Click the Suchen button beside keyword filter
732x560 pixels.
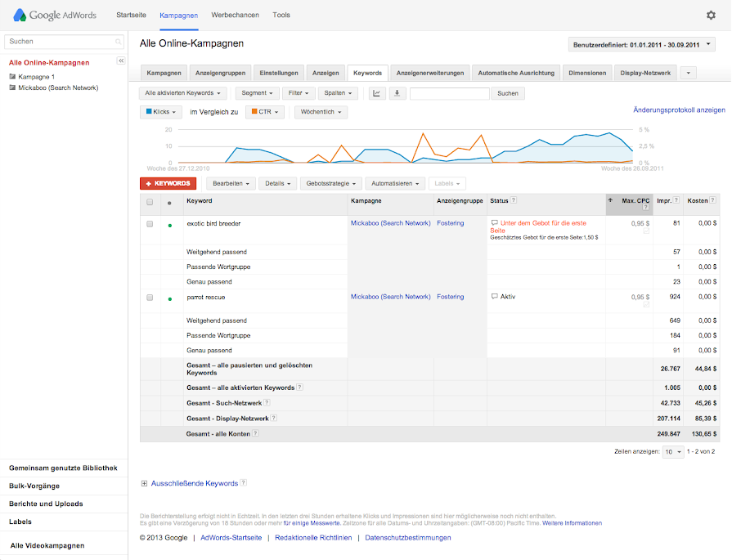[x=508, y=93]
